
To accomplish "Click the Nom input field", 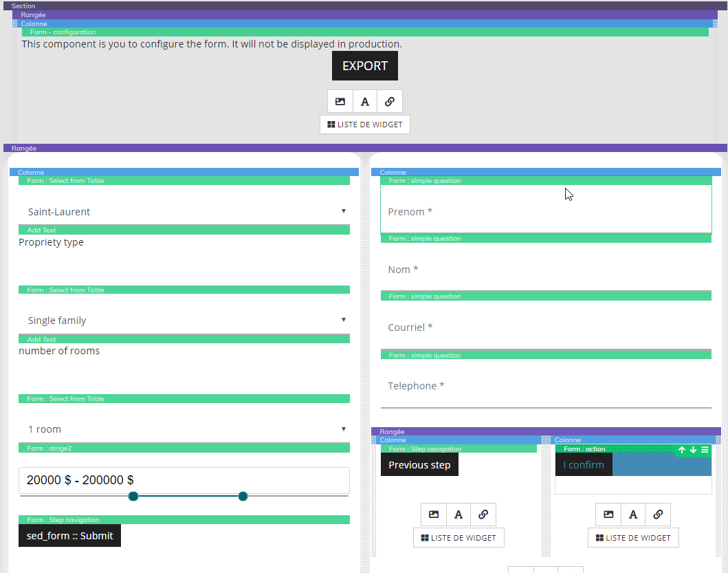I will [546, 270].
